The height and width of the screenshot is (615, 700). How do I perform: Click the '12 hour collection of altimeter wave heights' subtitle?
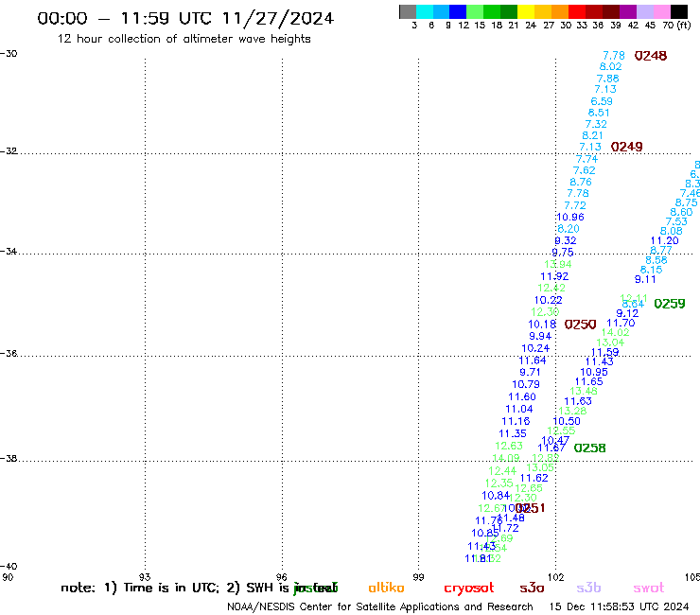coord(184,39)
